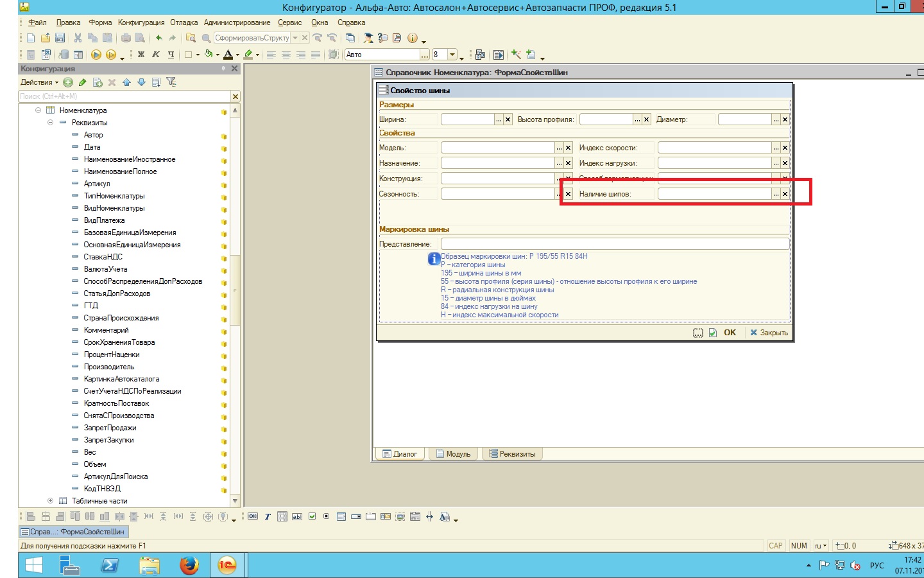The image size is (924, 578).
Task: Move item up with the blue up arrow
Action: 126,82
